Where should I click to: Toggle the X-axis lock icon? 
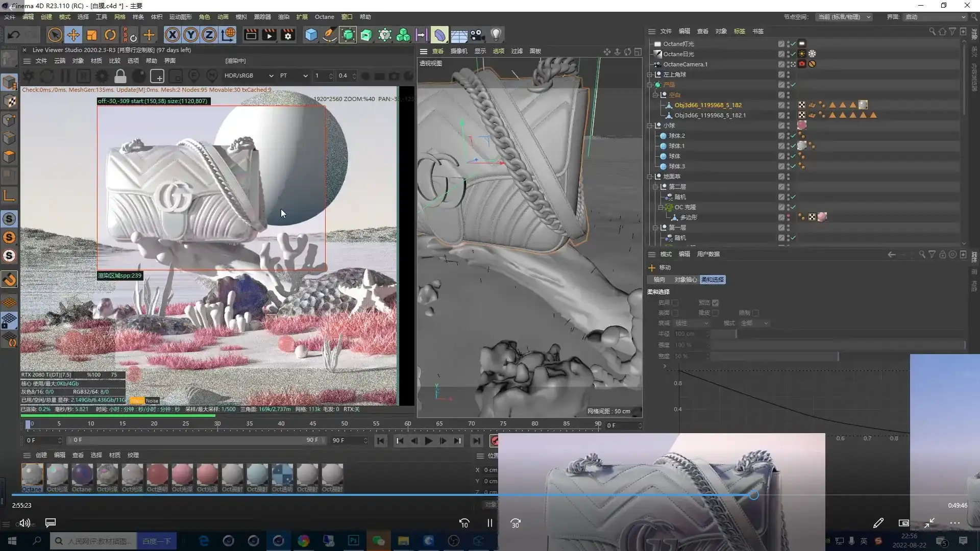coord(173,34)
